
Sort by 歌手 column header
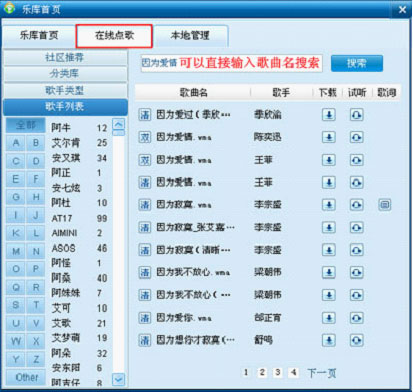click(281, 92)
